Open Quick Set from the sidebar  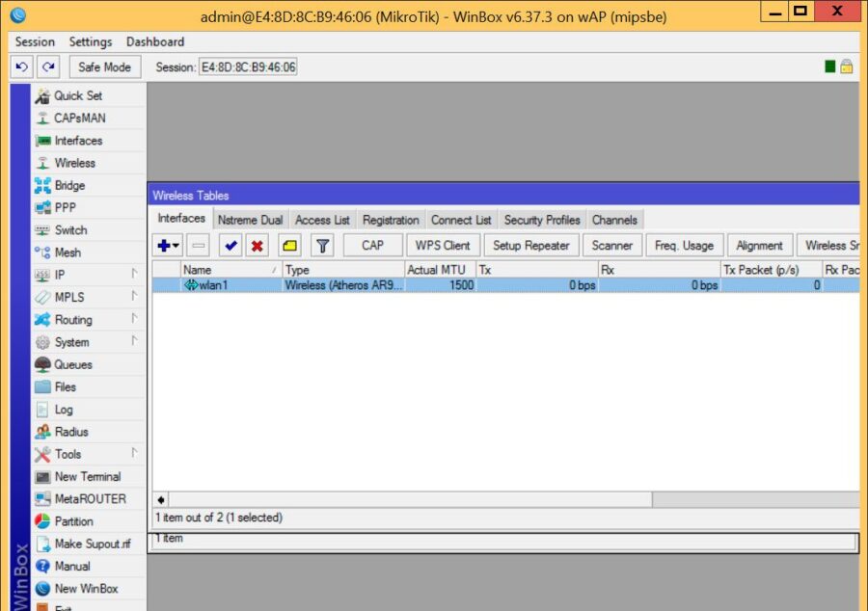pos(89,95)
